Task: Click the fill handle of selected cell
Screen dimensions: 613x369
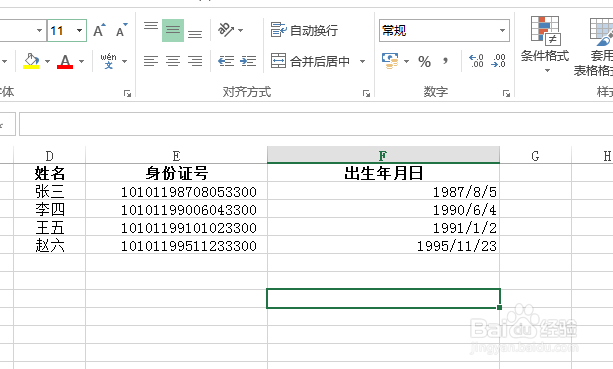Action: click(x=500, y=308)
